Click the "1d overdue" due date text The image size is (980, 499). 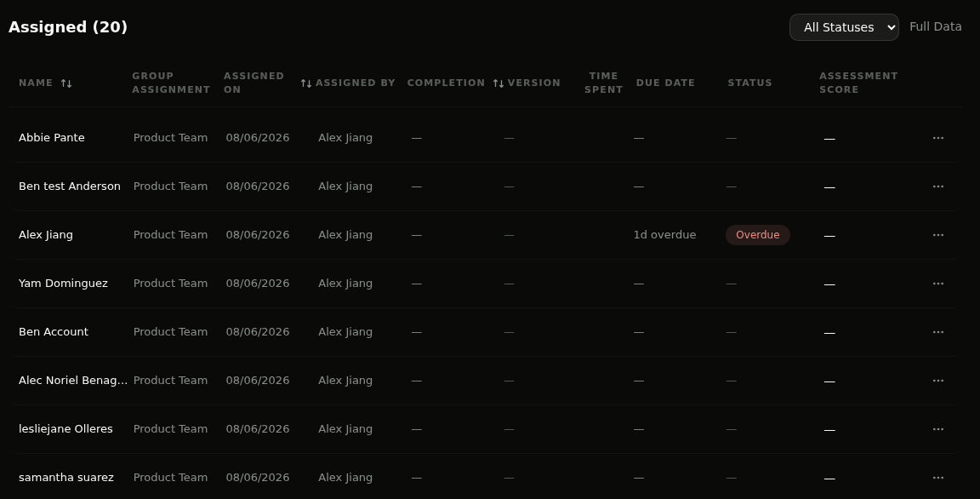point(664,235)
